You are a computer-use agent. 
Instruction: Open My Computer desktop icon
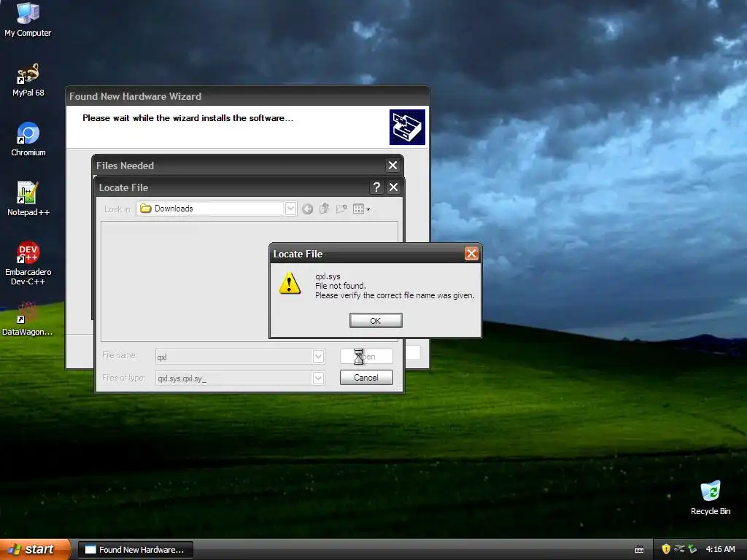pos(28,19)
